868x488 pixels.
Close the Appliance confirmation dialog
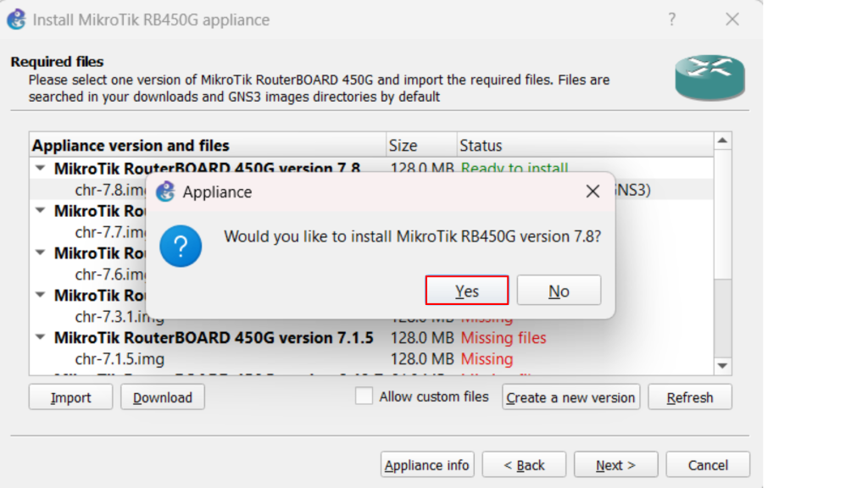593,191
